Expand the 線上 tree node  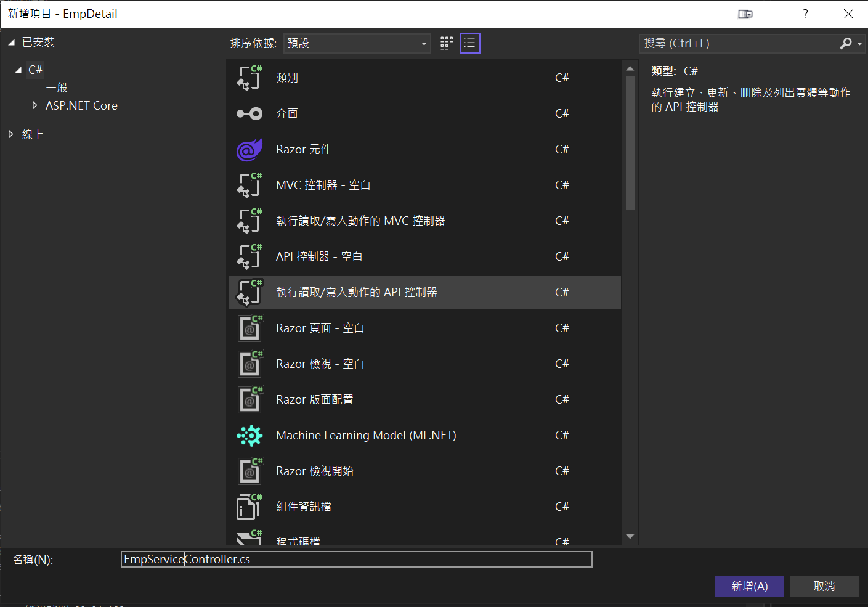(10, 134)
